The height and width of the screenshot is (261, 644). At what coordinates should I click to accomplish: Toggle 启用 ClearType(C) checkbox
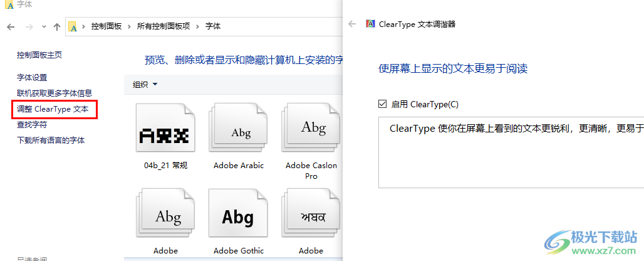(382, 104)
